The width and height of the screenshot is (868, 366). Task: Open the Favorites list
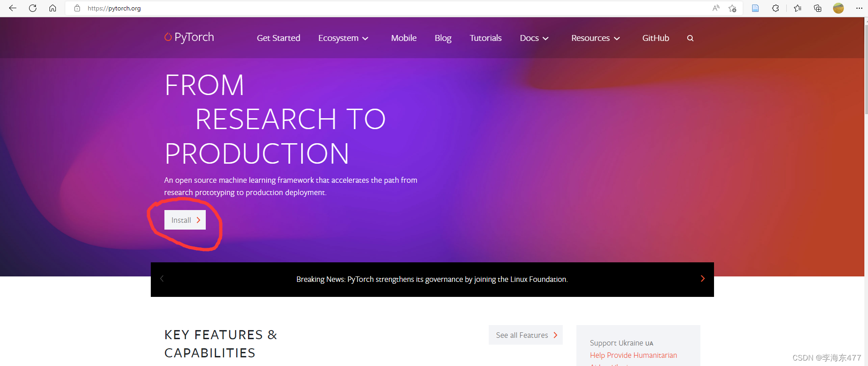[x=798, y=8]
